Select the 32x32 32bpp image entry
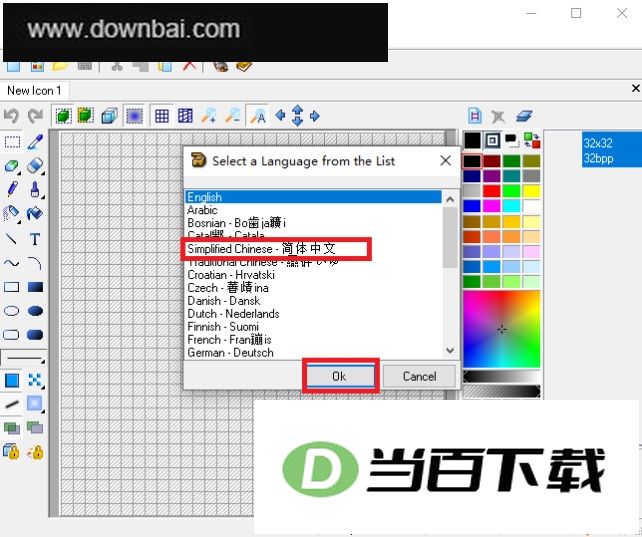 [x=612, y=150]
